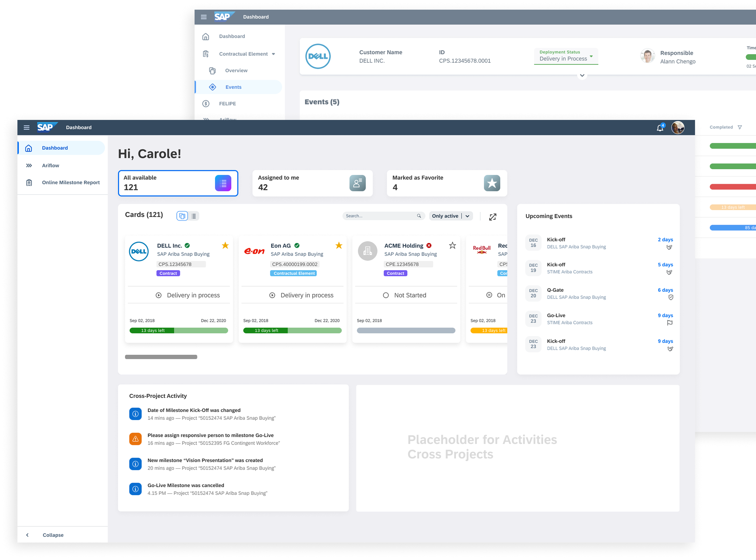Switch Cards to list view
Viewport: 756px width, 560px height.
pos(194,216)
